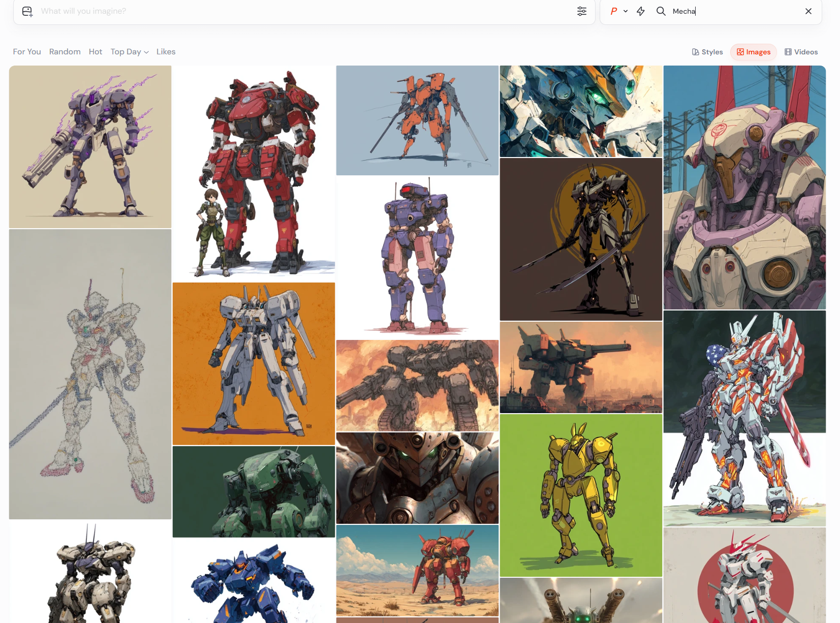
Task: Expand the Top Day dropdown
Action: click(x=130, y=52)
